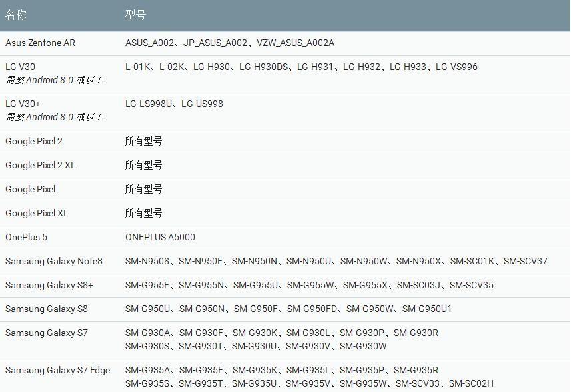Click the 名称 column header
This screenshot has height=392, width=571.
pos(15,14)
